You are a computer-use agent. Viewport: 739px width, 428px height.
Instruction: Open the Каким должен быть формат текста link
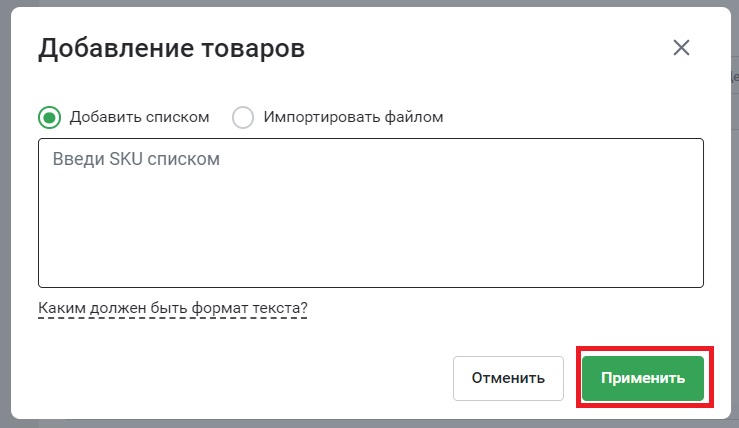(172, 308)
